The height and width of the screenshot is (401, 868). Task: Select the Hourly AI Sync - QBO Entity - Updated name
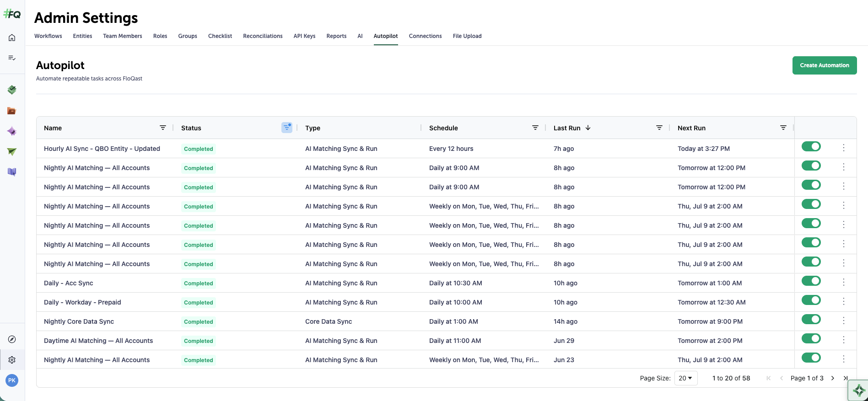click(x=102, y=149)
